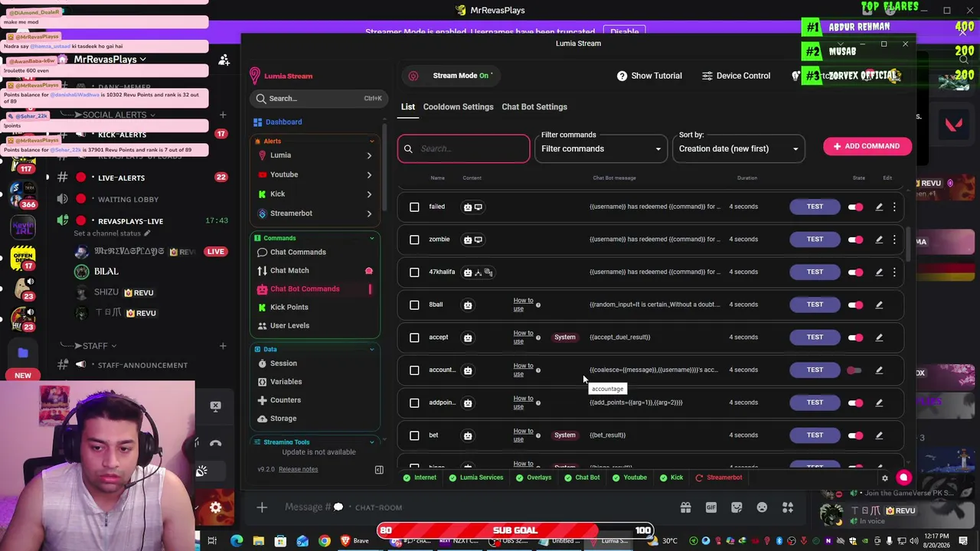Open the Dashboard icon in Lumia sidebar
Screen dimensions: 980x551
[257, 122]
